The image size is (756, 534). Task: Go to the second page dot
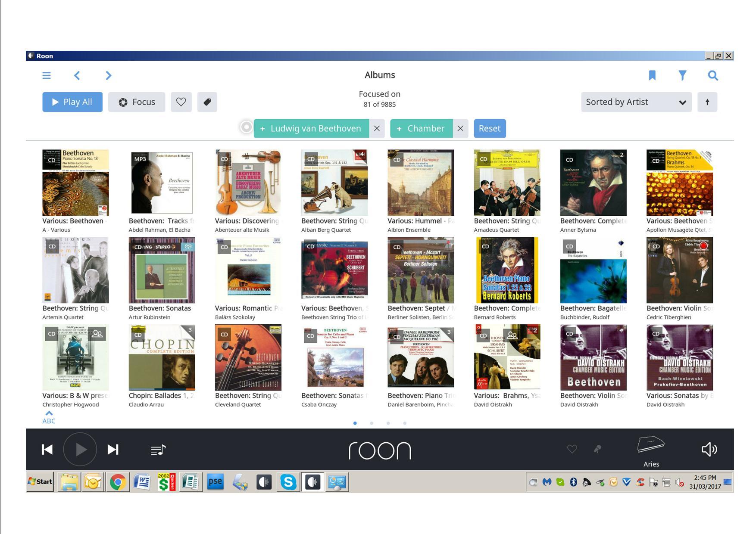[372, 423]
